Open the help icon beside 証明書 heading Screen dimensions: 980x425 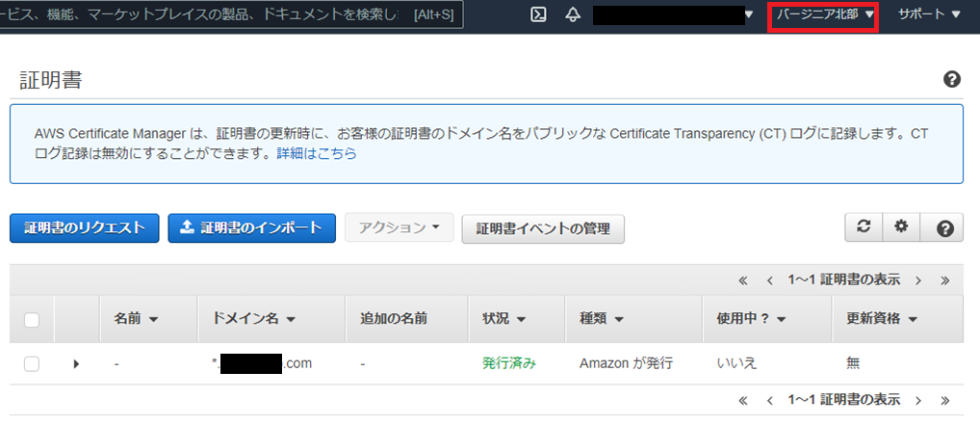click(x=951, y=79)
